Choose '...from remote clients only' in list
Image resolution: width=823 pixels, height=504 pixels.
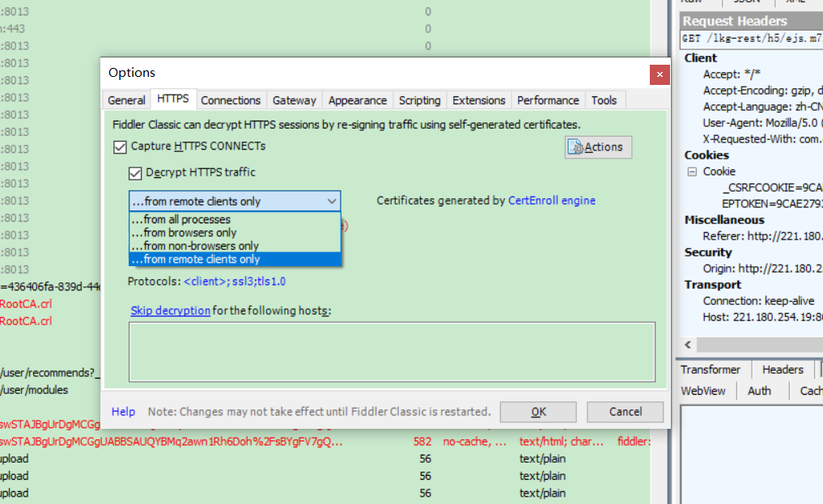(235, 259)
